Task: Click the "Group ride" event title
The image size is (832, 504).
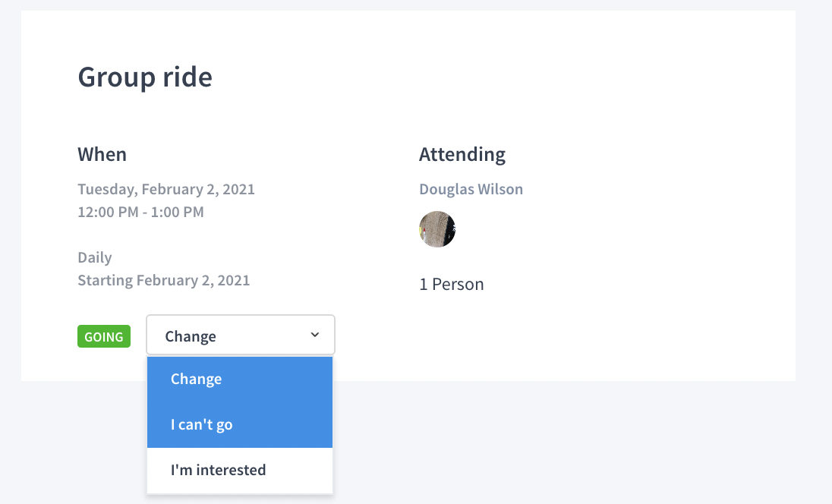Action: coord(145,77)
